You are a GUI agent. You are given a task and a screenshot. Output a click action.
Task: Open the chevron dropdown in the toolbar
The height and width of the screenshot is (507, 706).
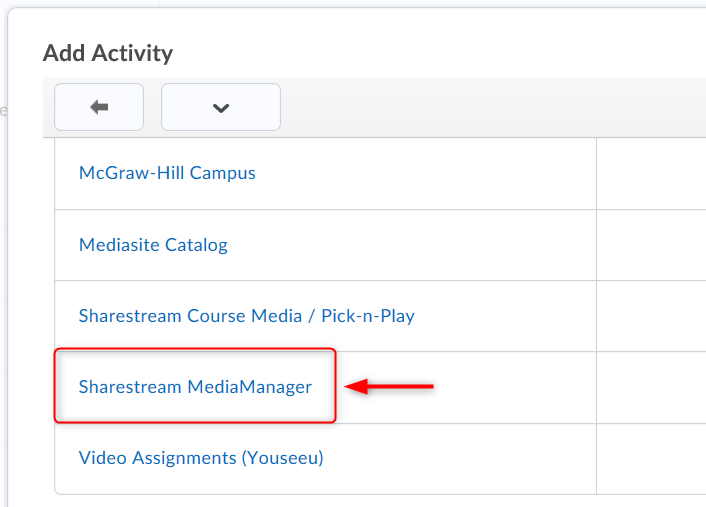point(221,107)
